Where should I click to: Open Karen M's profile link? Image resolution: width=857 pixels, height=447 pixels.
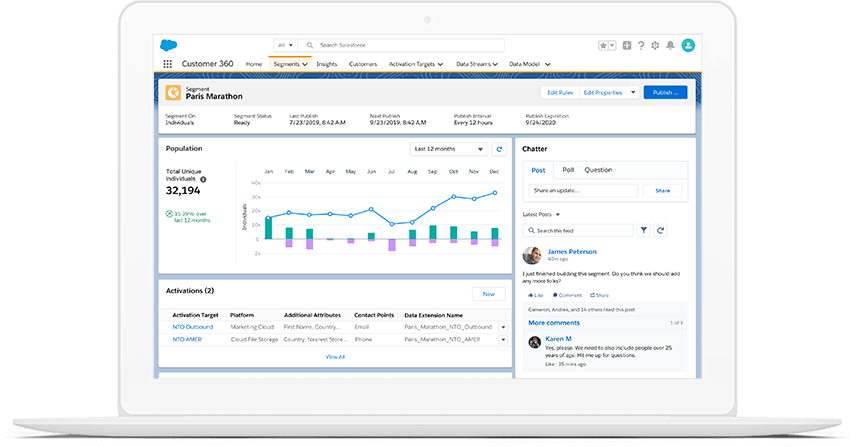point(558,339)
